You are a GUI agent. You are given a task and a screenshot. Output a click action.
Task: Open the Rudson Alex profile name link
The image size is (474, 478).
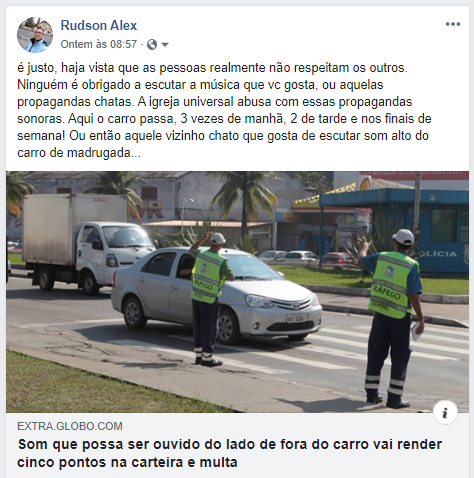pos(99,26)
